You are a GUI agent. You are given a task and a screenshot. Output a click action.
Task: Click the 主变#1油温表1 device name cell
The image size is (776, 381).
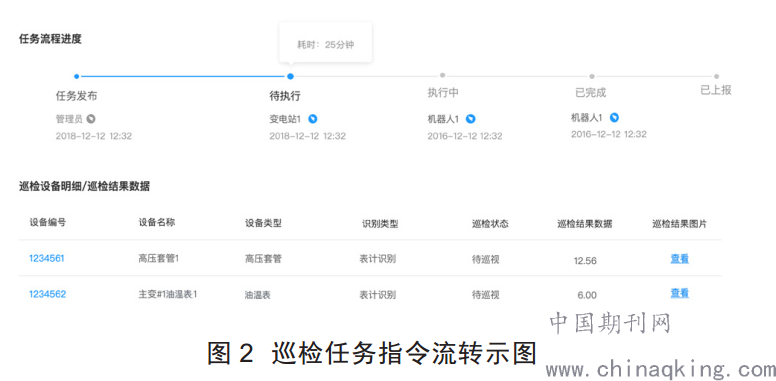tap(168, 294)
